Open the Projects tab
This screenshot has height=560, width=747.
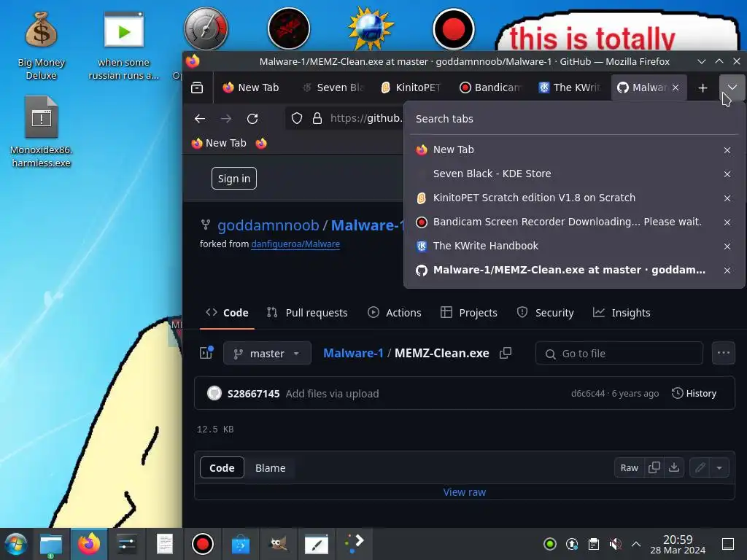click(469, 313)
